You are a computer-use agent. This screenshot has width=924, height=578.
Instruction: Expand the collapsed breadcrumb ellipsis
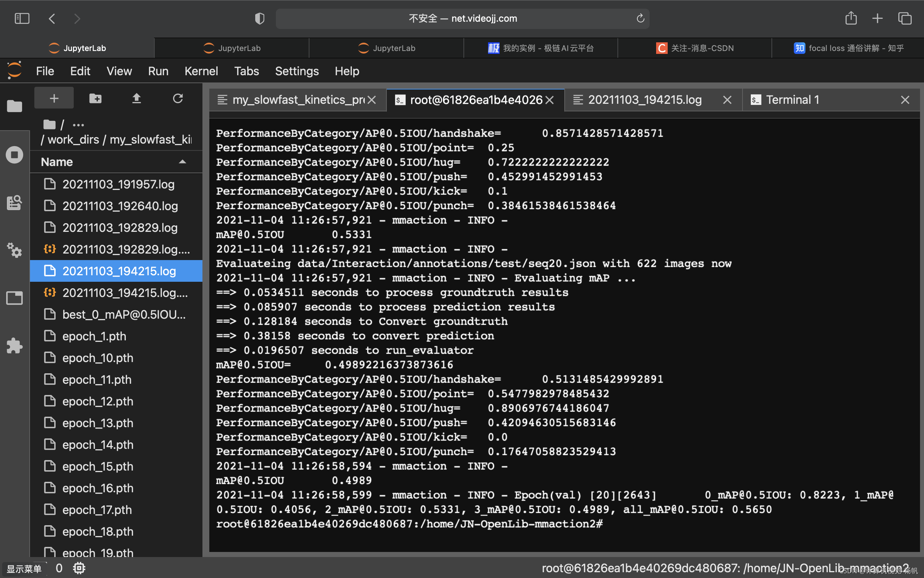point(78,125)
